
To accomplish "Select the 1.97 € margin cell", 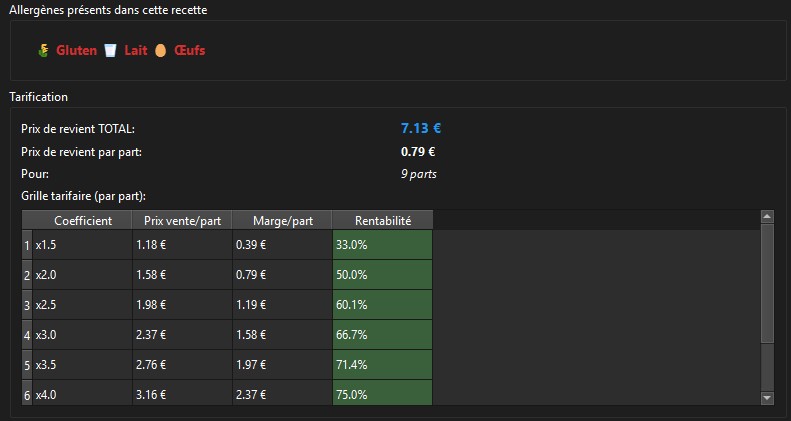I will coord(282,365).
